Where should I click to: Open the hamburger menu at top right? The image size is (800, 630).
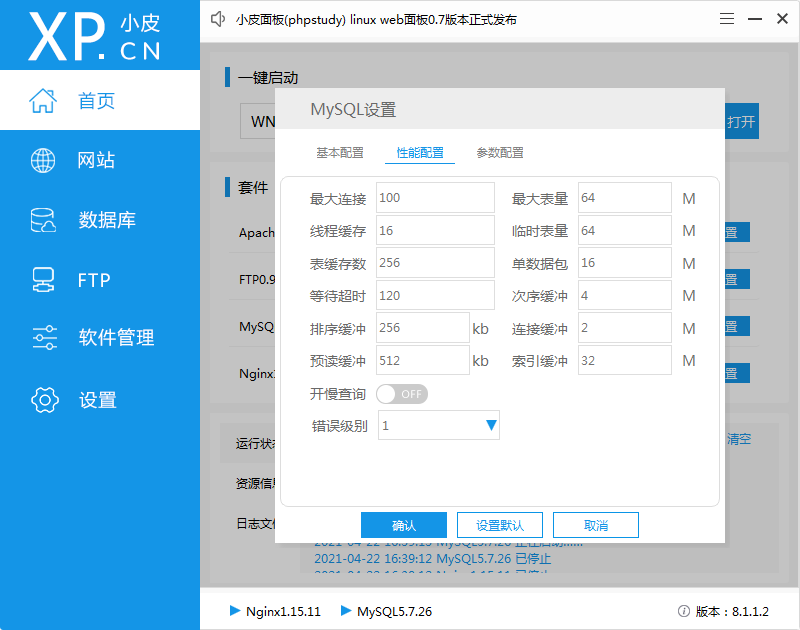click(x=726, y=18)
